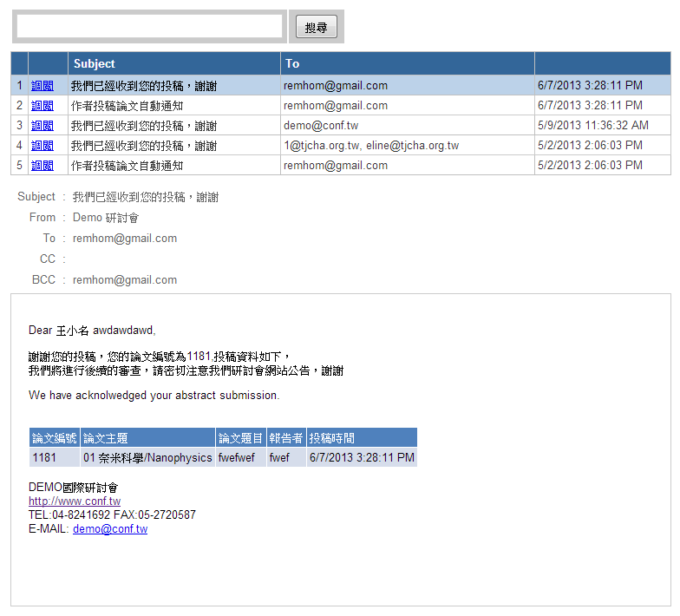Open the detail link in row 5
The width and height of the screenshot is (680, 616).
(42, 166)
